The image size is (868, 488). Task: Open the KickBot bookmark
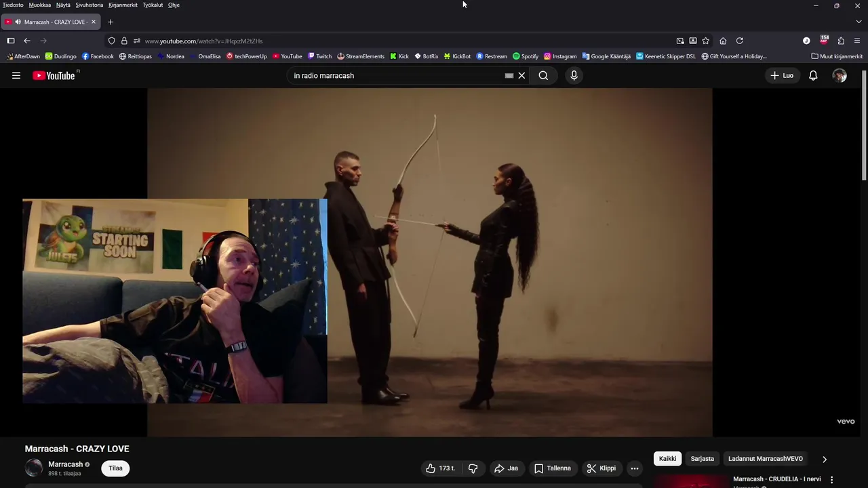(x=457, y=56)
